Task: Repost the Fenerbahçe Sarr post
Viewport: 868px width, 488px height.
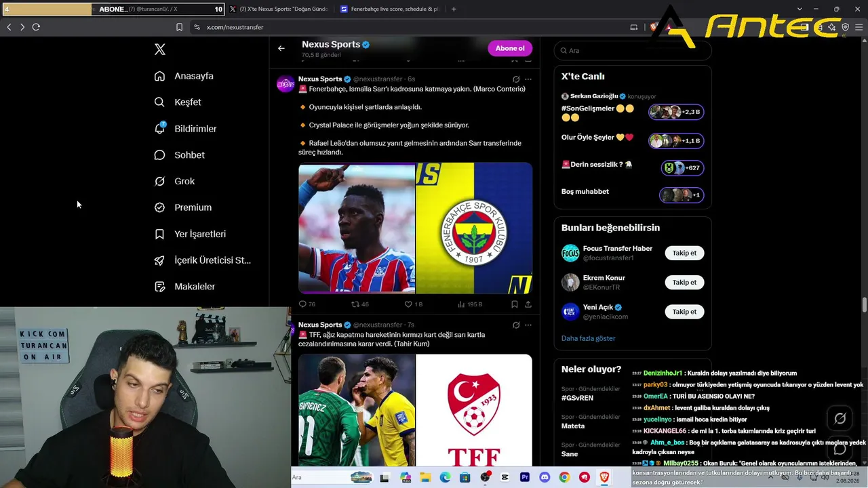Action: coord(359,304)
